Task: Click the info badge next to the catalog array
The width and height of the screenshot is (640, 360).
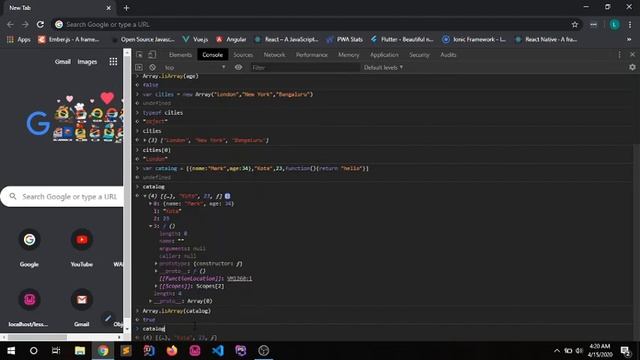Action: [227, 196]
